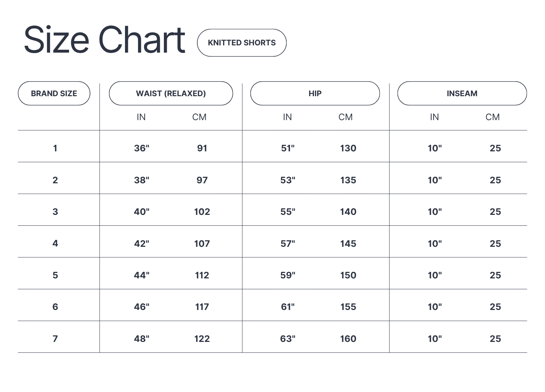Screen dimensions: 545x392
Task: Click the 160 cm hip value
Action: [348, 339]
